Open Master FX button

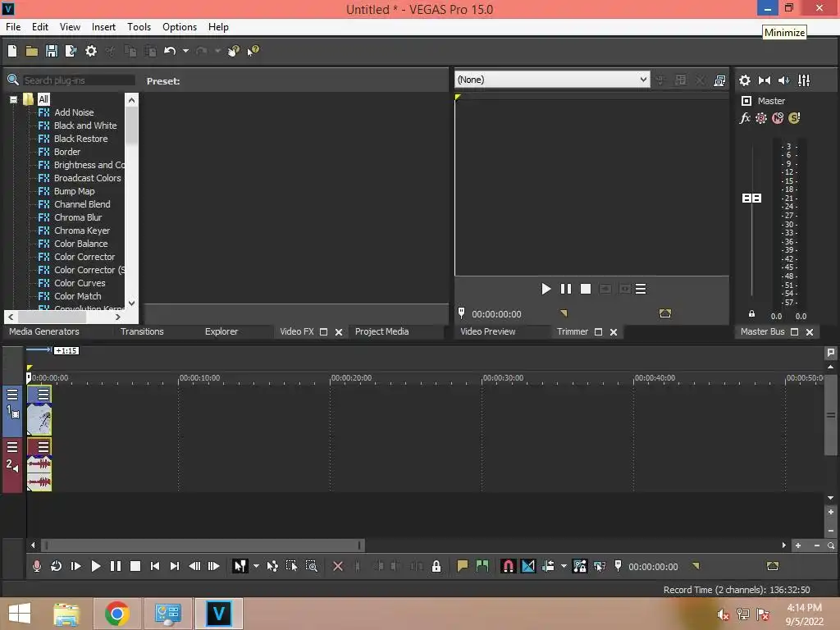click(745, 118)
